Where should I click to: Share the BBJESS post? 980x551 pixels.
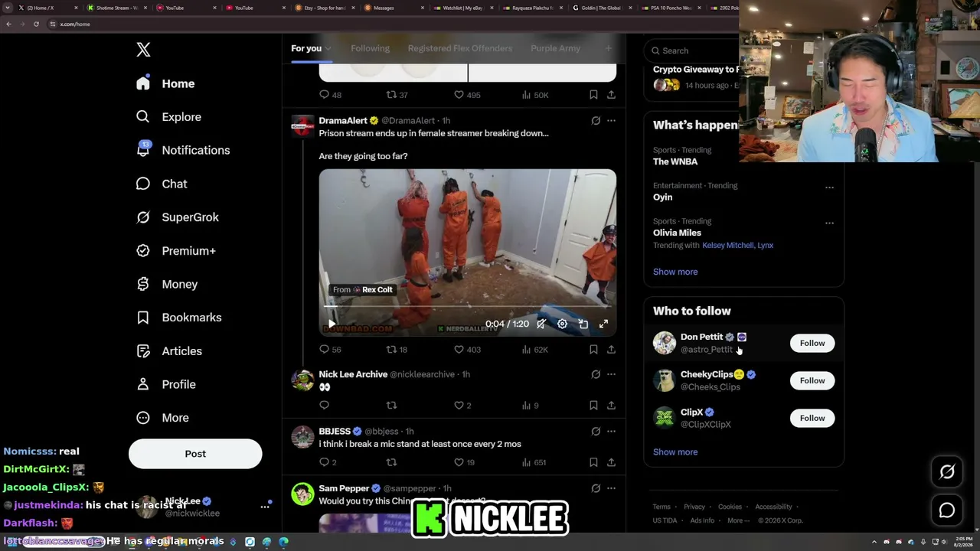[611, 462]
